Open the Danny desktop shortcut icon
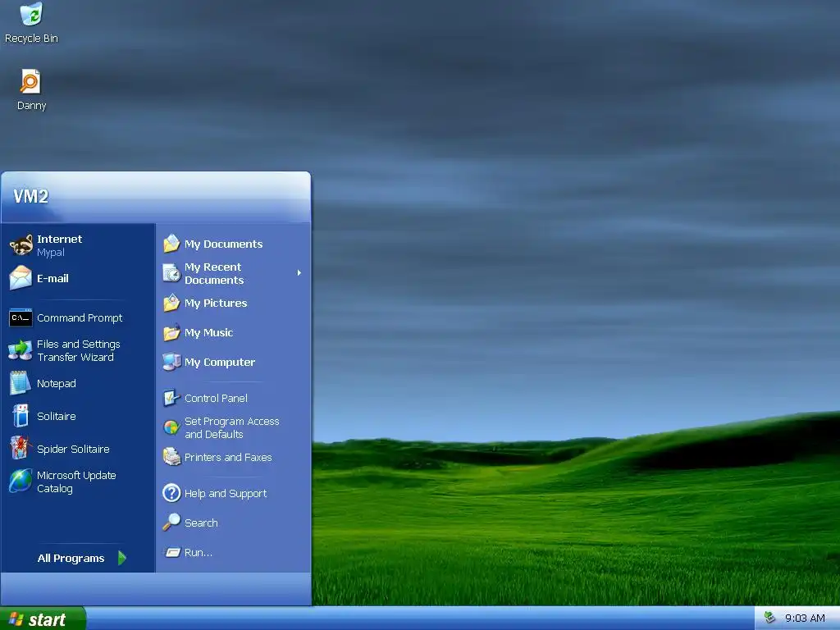Image resolution: width=840 pixels, height=630 pixels. [x=30, y=82]
